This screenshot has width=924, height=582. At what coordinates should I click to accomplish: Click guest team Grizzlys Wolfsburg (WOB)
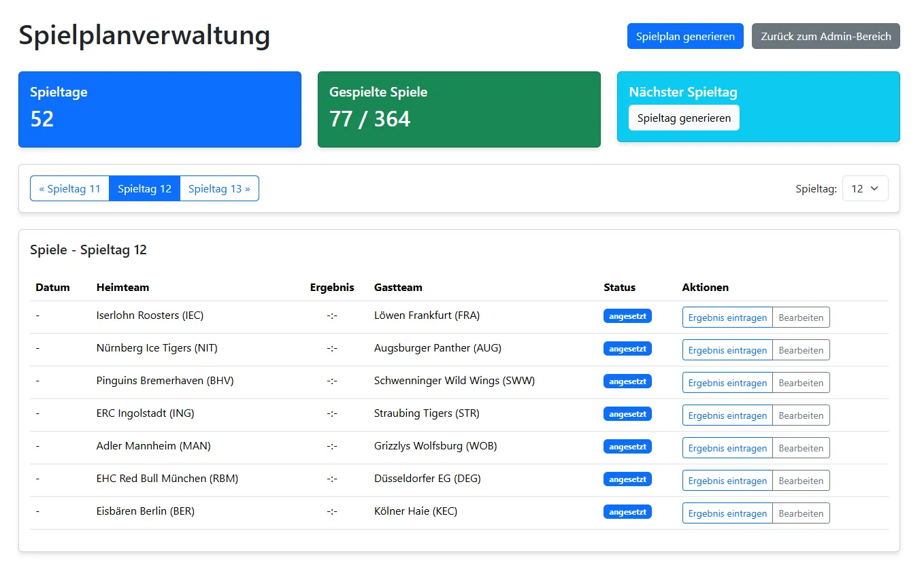(435, 446)
